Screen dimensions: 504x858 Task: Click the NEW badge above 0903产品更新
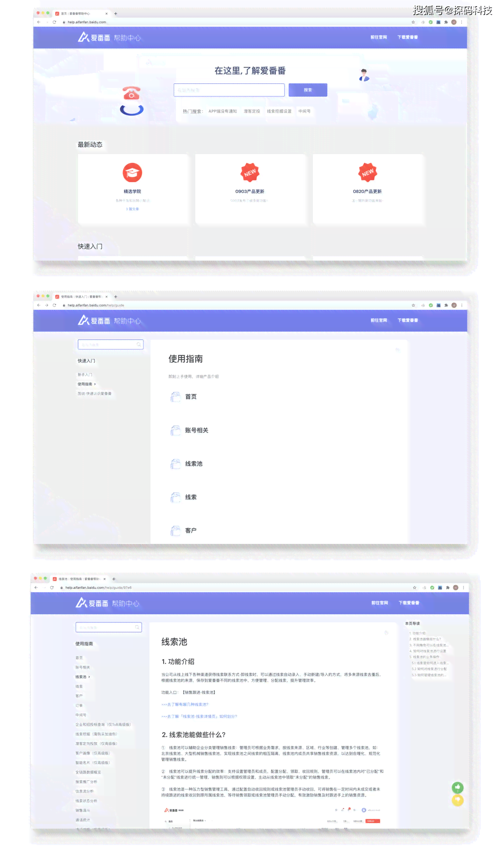[250, 173]
